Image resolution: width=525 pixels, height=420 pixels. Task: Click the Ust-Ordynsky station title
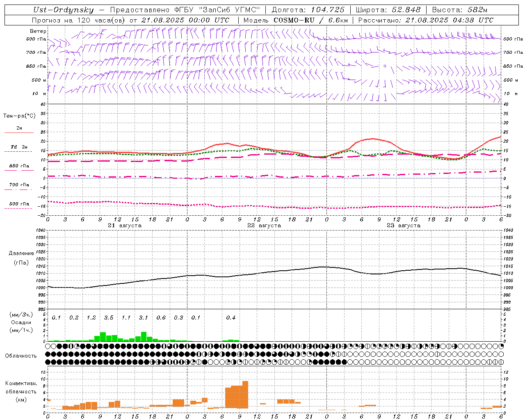click(64, 10)
